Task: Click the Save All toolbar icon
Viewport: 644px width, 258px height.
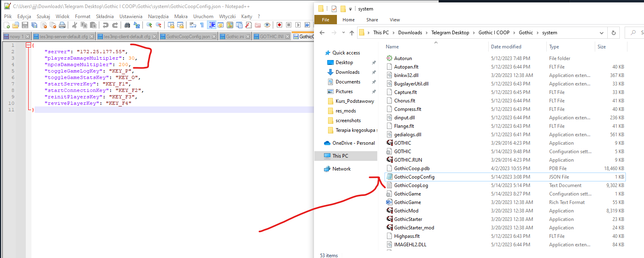Action: point(34,25)
